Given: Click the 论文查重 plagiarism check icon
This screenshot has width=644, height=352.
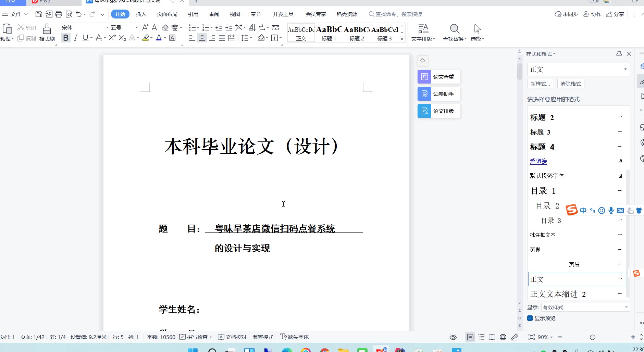Looking at the screenshot, I should coord(424,77).
